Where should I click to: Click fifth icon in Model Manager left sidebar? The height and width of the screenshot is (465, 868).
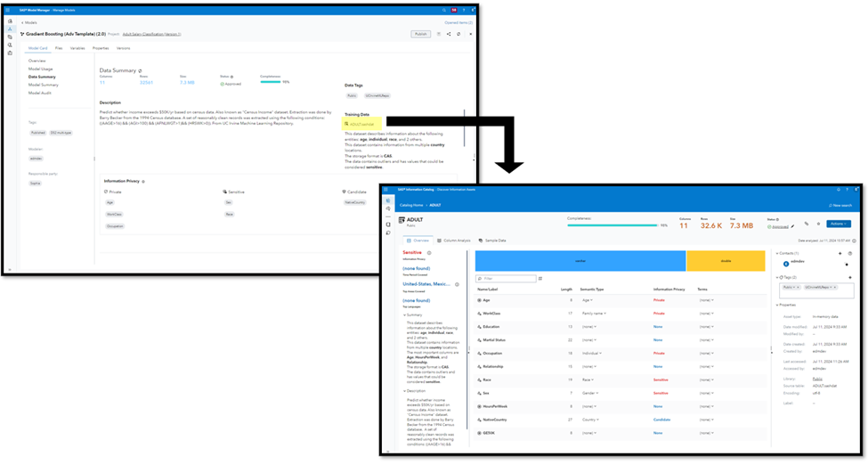point(10,53)
